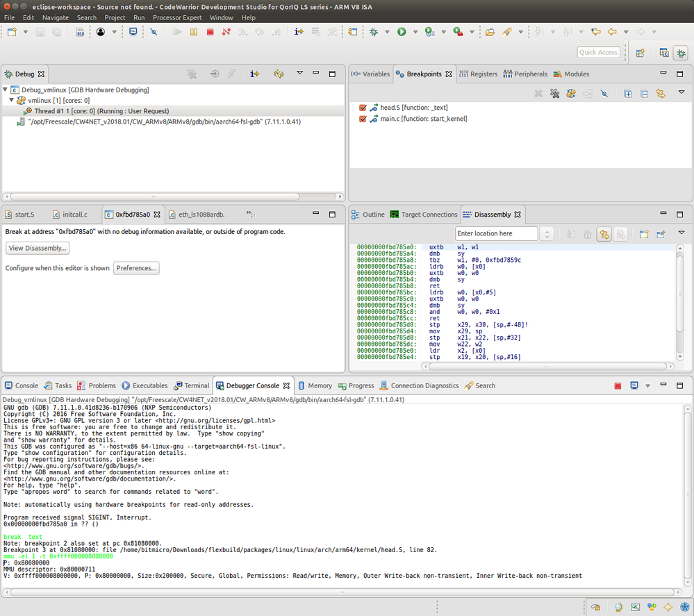Viewport: 694px width, 616px height.
Task: Toggle head.S _text breakpoint checkbox
Action: (x=363, y=108)
